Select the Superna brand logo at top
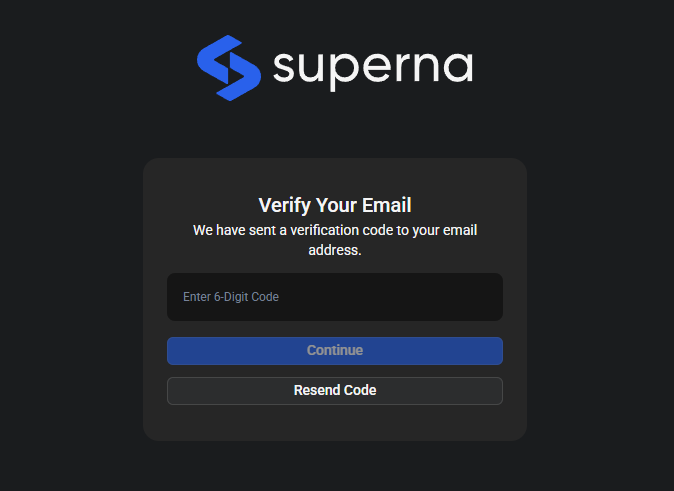This screenshot has height=491, width=674. (x=334, y=67)
